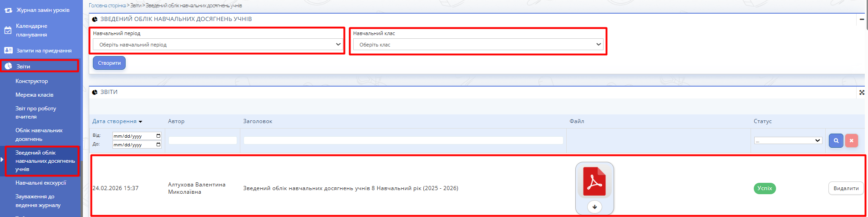Open Журнал замін уроків in sidebar
868x217 pixels.
(43, 10)
